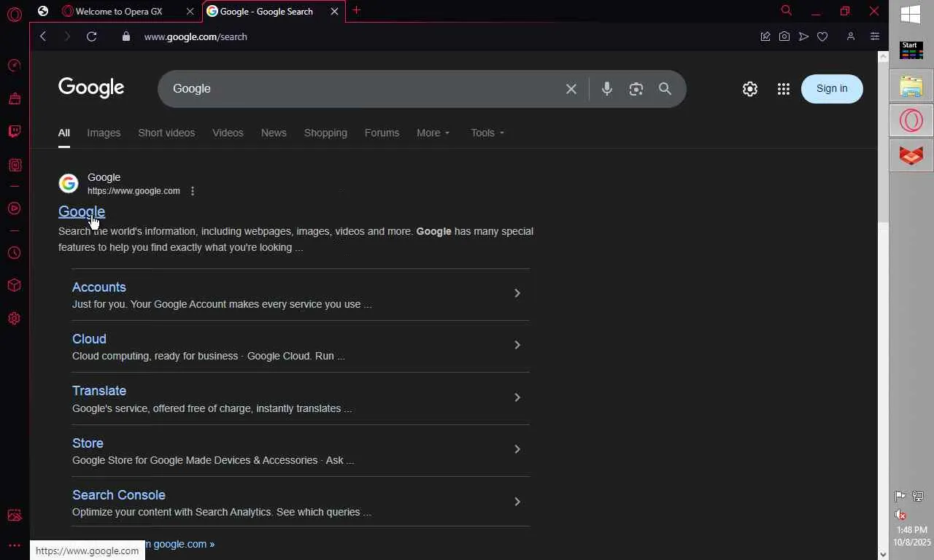
Task: Click the picture icon at sidebar bottom
Action: click(x=14, y=516)
